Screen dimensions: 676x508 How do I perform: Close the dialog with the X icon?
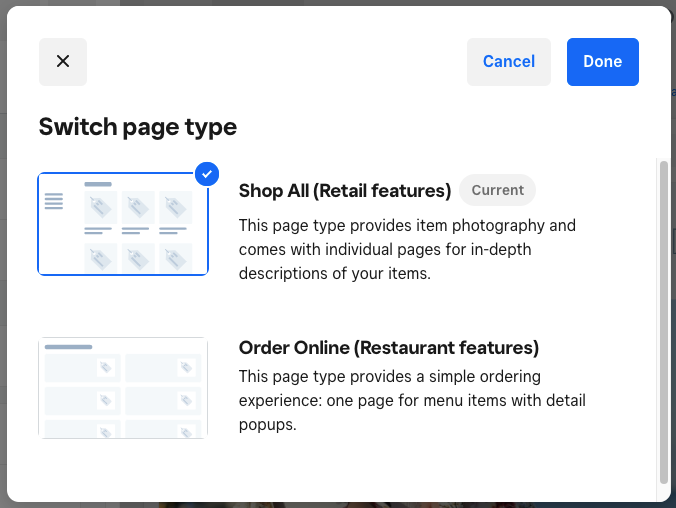(x=63, y=62)
